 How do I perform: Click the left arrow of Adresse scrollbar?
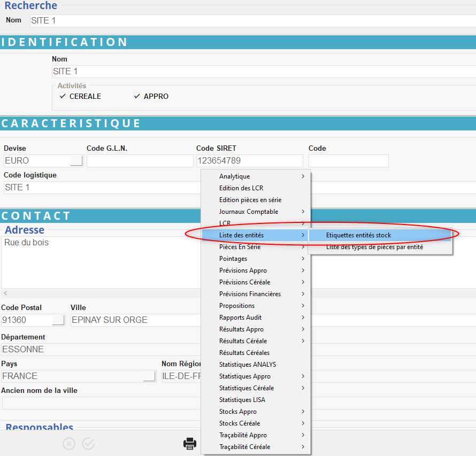[6, 293]
